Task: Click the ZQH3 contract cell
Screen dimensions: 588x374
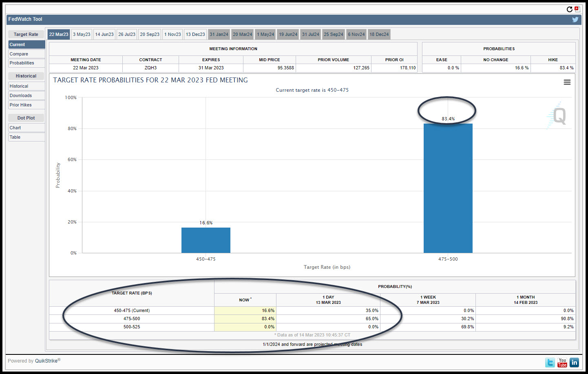Action: click(150, 68)
